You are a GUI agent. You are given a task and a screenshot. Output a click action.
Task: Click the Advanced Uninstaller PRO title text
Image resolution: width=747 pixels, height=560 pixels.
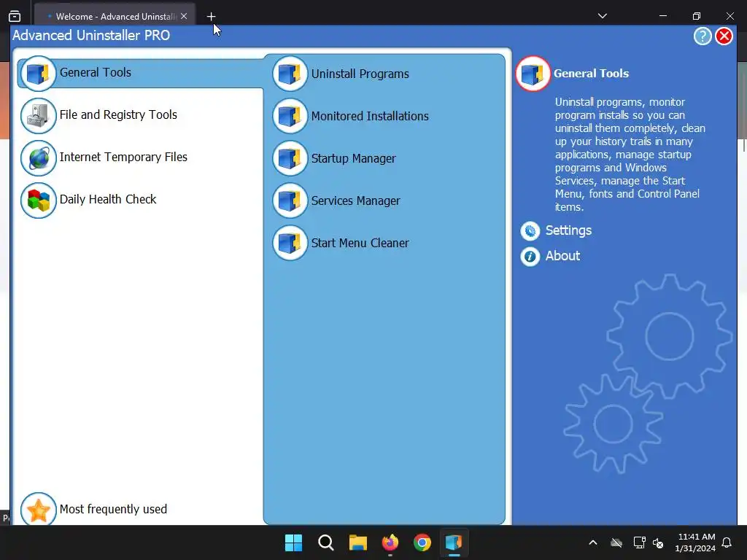tap(91, 35)
